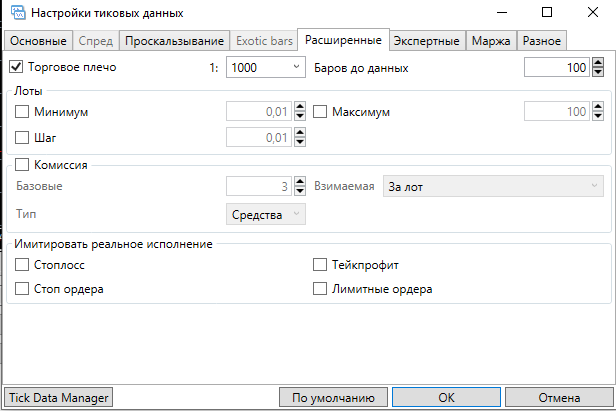Increase the Шаг lot step value
This screenshot has height=411, width=616.
(x=300, y=133)
